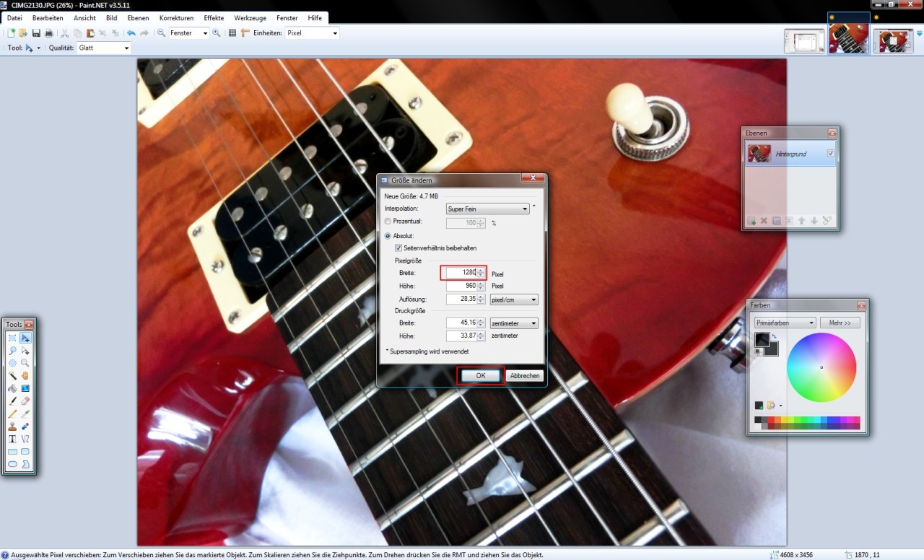
Task: Open the Tool chooser dropdown arrow
Action: click(39, 48)
